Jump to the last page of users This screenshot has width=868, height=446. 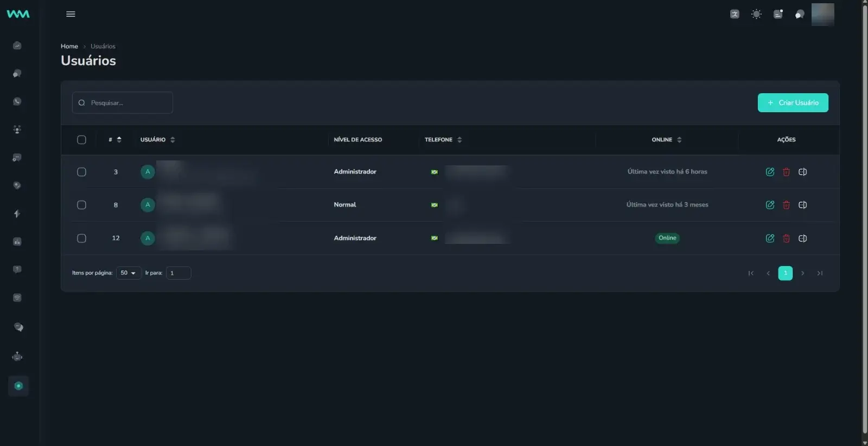pyautogui.click(x=820, y=273)
